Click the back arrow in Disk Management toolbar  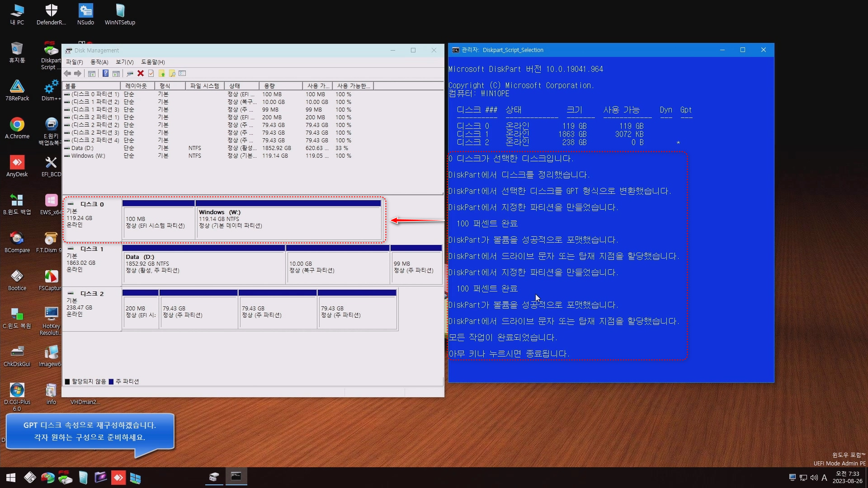[67, 74]
